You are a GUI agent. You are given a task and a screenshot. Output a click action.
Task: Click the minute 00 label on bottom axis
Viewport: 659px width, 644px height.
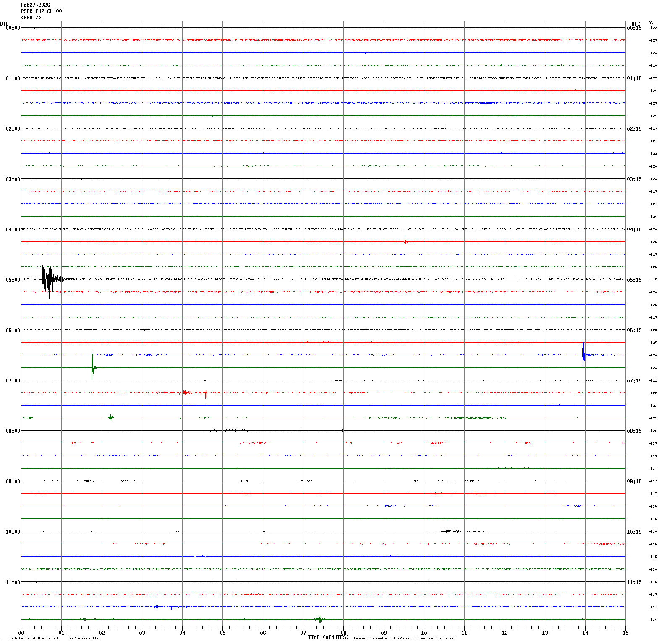pyautogui.click(x=21, y=633)
